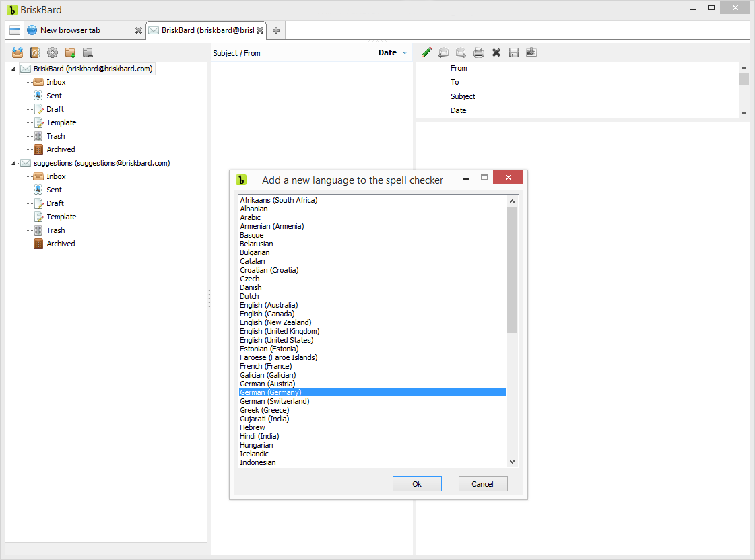
Task: Maximize the spell checker dialog
Action: [x=484, y=178]
